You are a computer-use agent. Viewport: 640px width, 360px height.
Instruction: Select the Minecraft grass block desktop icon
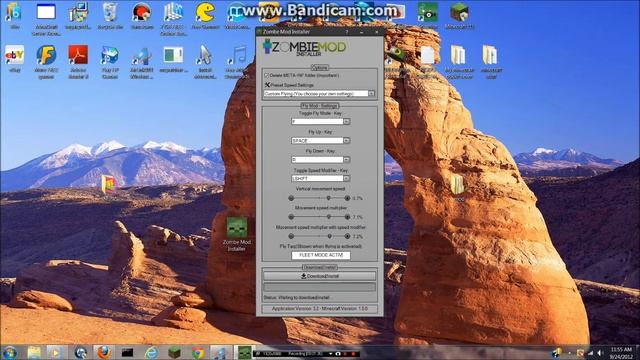[x=459, y=13]
